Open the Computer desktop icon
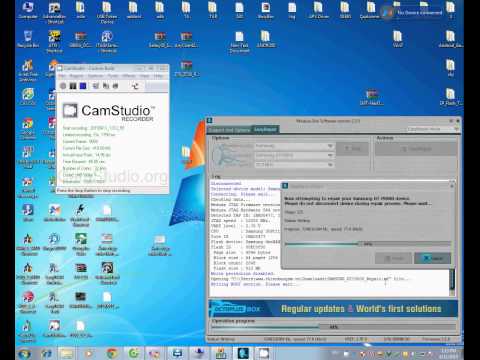480x360 pixels. point(28,10)
